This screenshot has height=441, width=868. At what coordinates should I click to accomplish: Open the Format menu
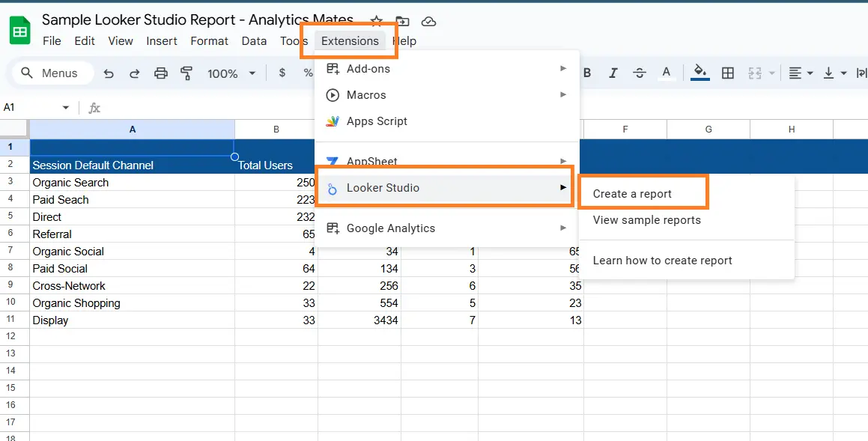(x=209, y=41)
